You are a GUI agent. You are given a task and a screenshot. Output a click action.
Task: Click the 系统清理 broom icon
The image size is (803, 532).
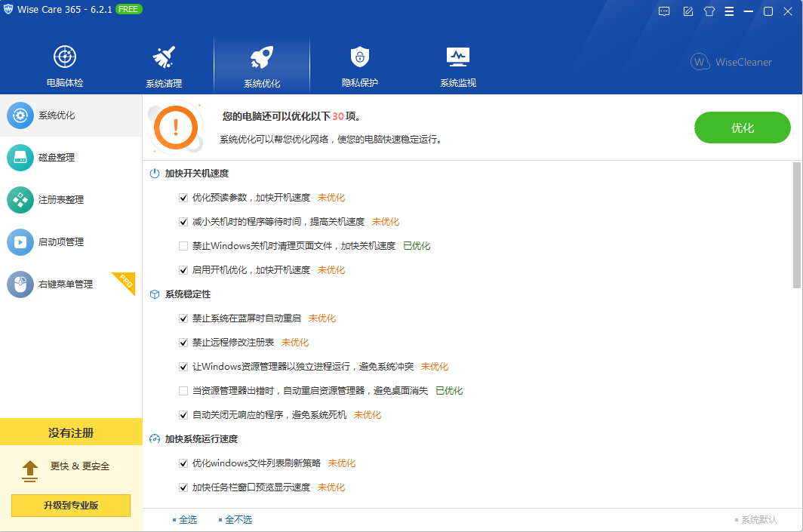164,57
